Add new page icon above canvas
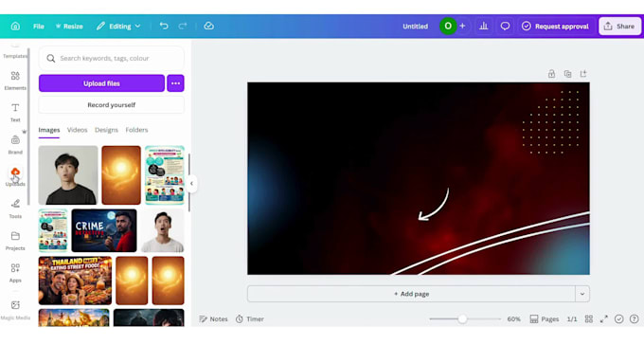 pos(583,74)
